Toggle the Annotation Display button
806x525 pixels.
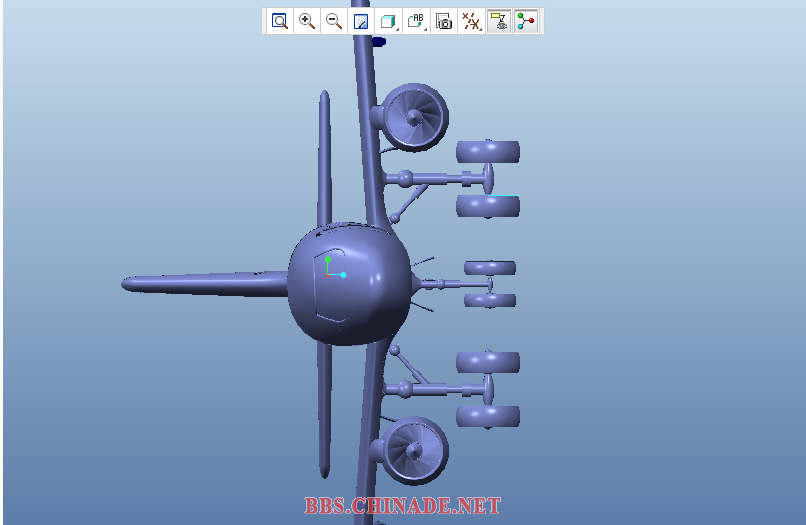(499, 22)
